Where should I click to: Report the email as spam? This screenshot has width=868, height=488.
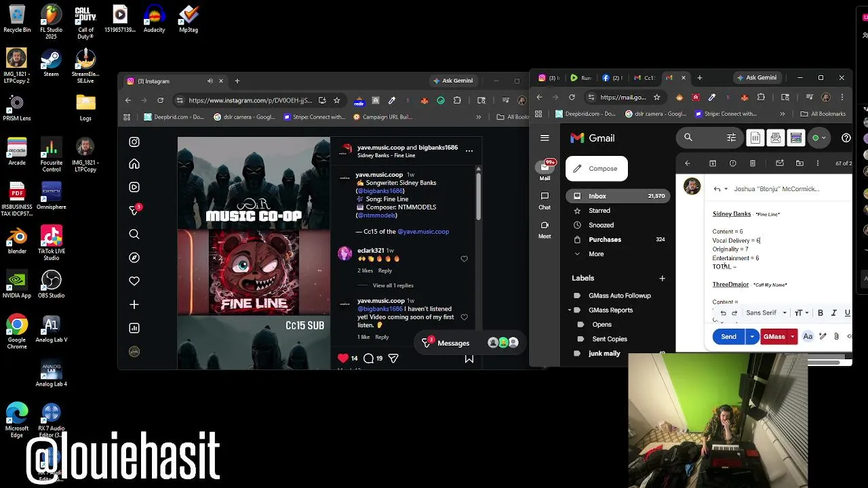[x=732, y=163]
